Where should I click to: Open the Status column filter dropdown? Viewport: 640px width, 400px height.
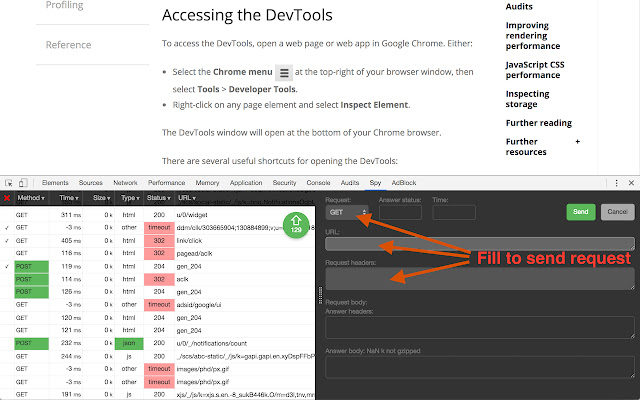(159, 198)
